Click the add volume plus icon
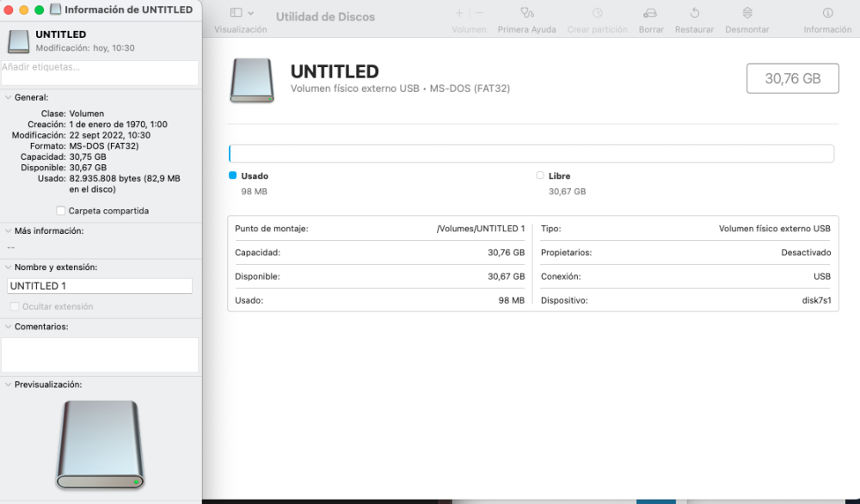Viewport: 860px width, 504px height. [x=459, y=13]
